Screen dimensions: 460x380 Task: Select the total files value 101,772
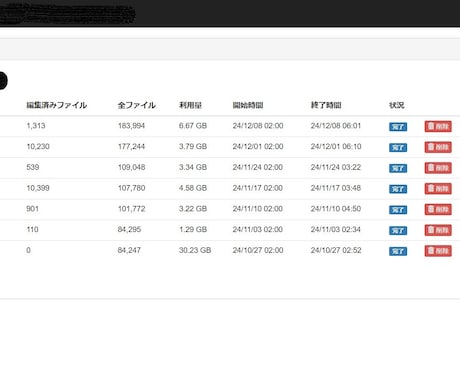pos(131,209)
